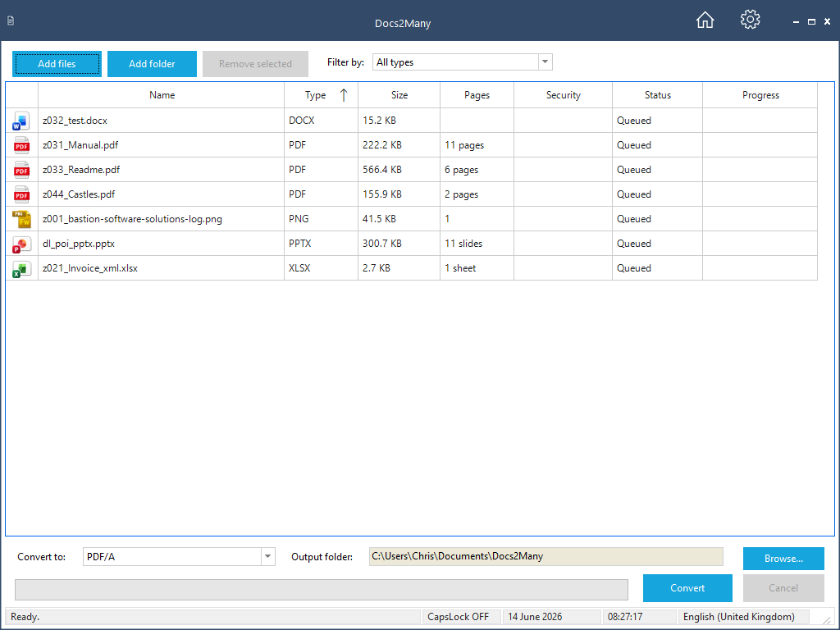Sort list by the Name column header
Screen dimensions: 840x630
point(162,95)
